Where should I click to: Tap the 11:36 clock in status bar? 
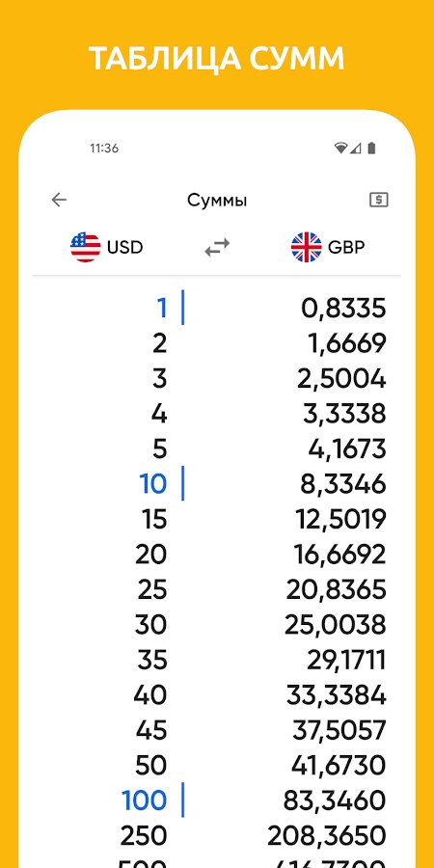pos(104,149)
